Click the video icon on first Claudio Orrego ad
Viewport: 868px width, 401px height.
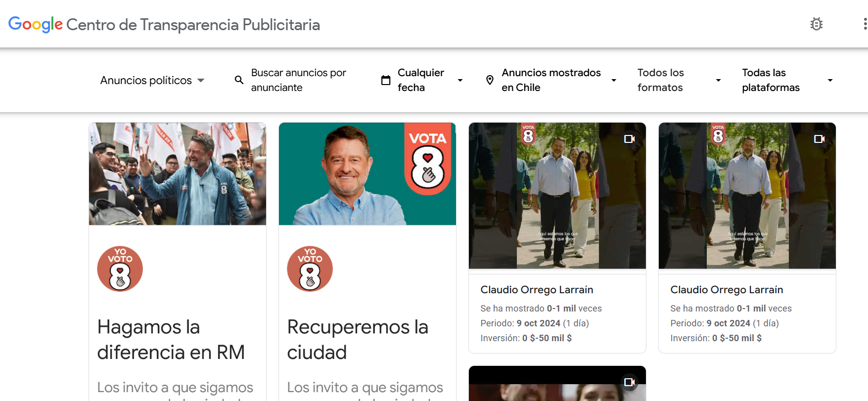[x=629, y=139]
